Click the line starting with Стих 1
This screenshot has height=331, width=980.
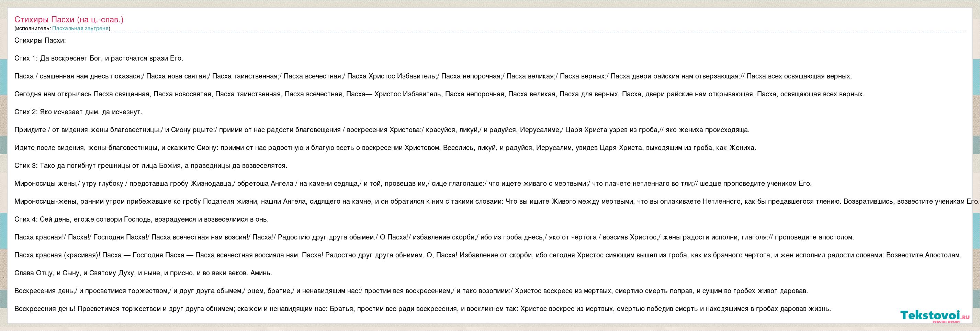(99, 58)
